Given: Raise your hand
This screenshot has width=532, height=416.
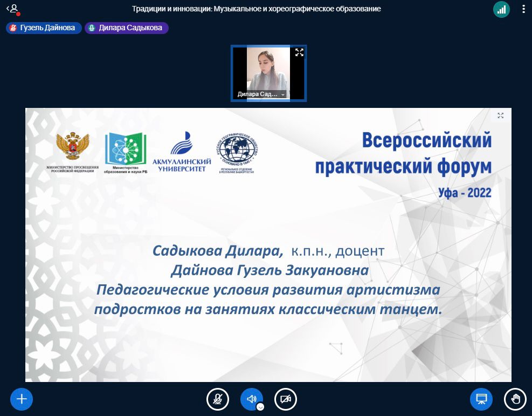Looking at the screenshot, I should tap(515, 399).
